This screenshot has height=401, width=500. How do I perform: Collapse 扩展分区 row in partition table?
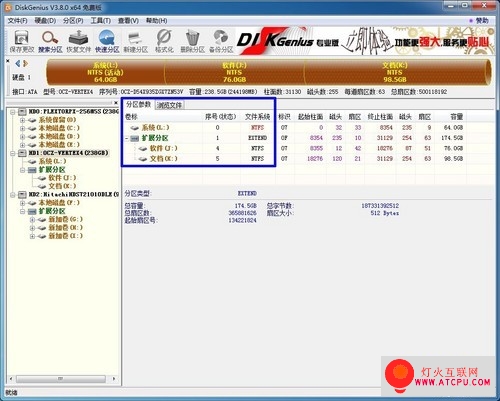coord(127,138)
